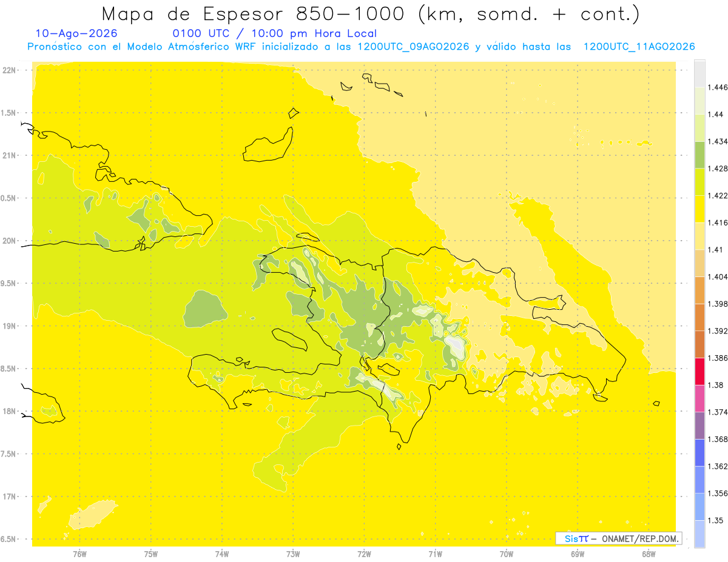The height and width of the screenshot is (562, 728).
Task: Click the '74W' longitude label
Action: click(222, 554)
